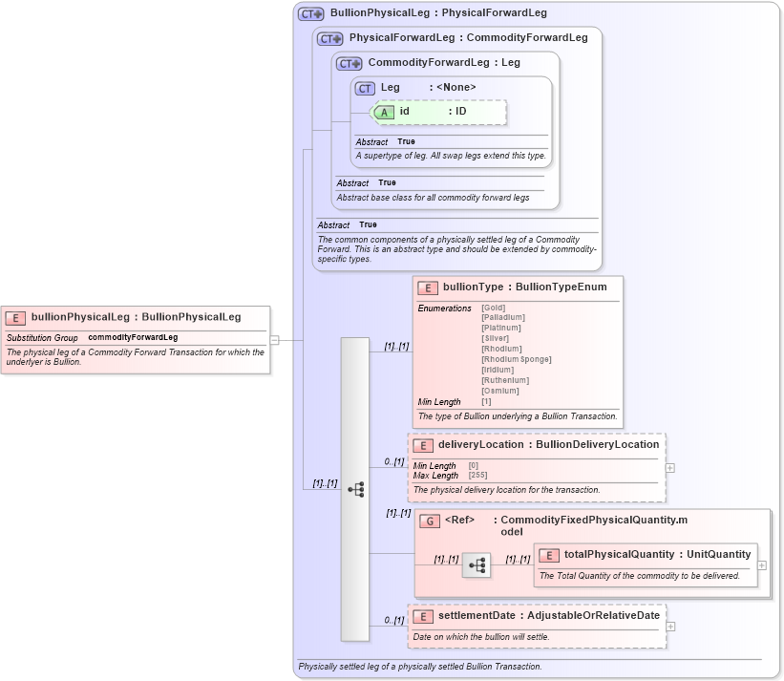Collapse the bullionPhysicalLeg element node

tap(274, 340)
